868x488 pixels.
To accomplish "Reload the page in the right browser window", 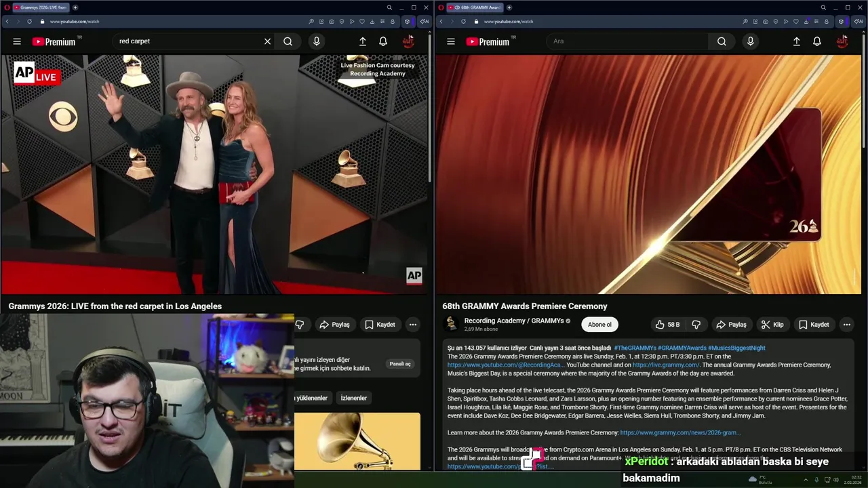I will click(463, 21).
